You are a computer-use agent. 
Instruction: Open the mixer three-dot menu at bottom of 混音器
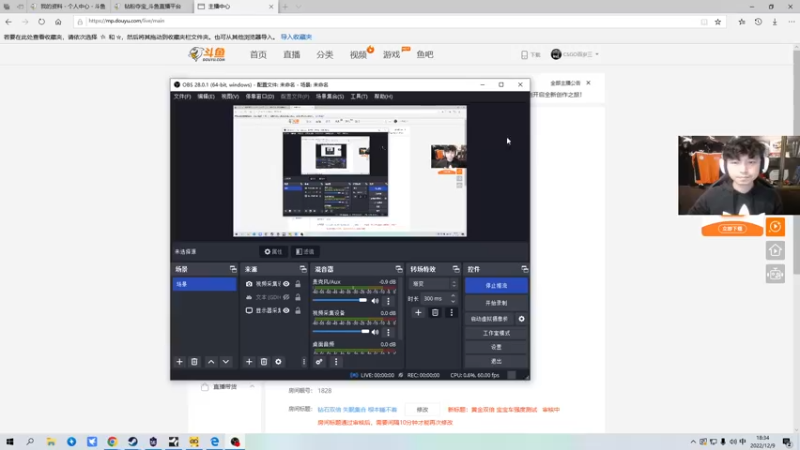coord(336,362)
